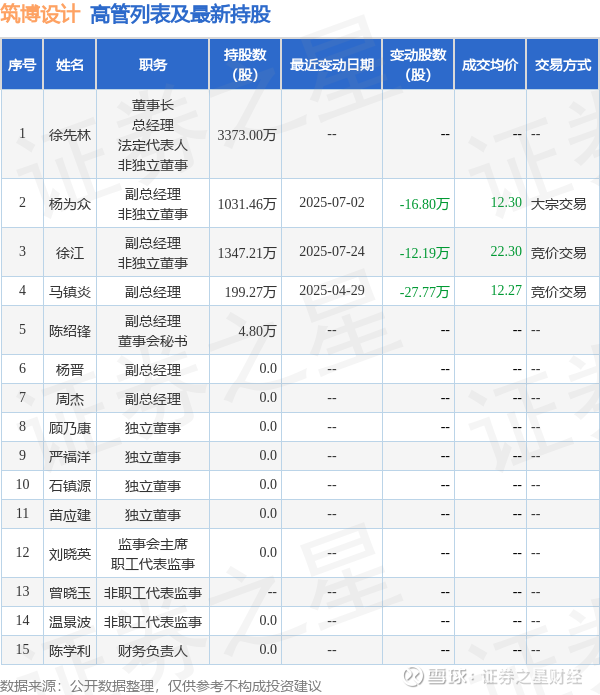The image size is (600, 695).
Task: Select the name 石镇源
Action: 70,486
